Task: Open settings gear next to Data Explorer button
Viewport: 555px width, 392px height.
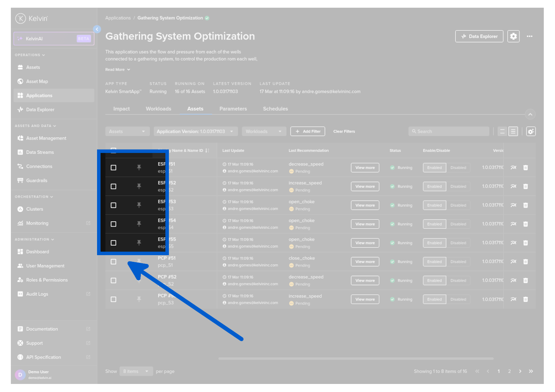Action: pyautogui.click(x=513, y=36)
